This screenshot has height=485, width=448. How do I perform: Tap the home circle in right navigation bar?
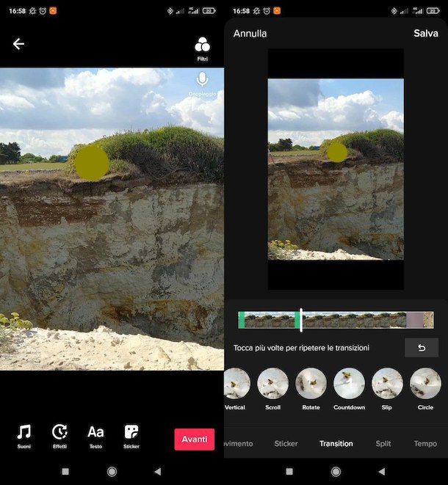point(336,472)
